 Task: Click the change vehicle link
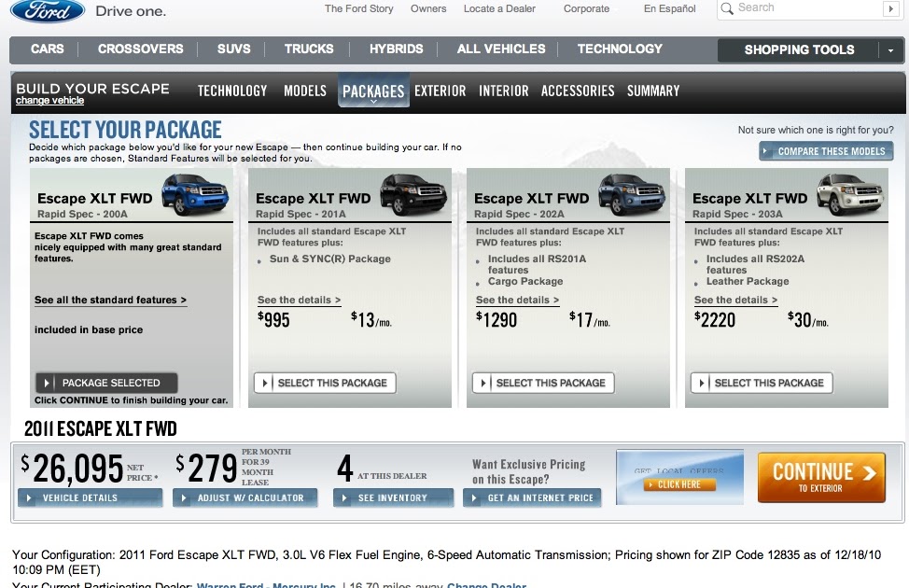49,101
